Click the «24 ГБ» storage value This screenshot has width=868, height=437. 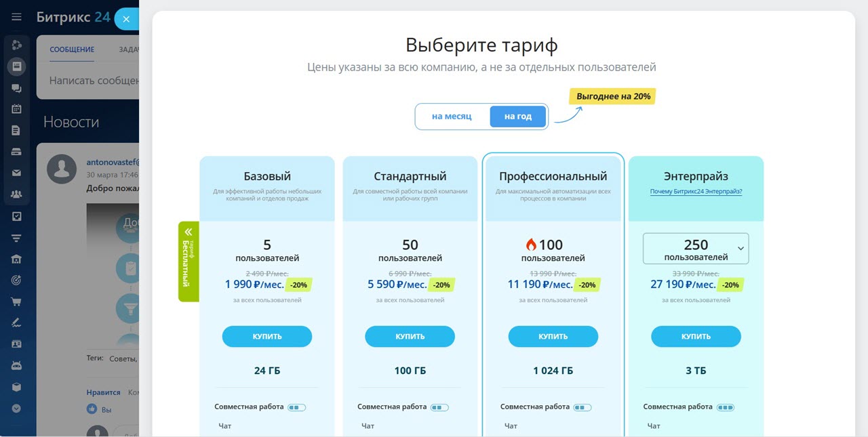(267, 371)
